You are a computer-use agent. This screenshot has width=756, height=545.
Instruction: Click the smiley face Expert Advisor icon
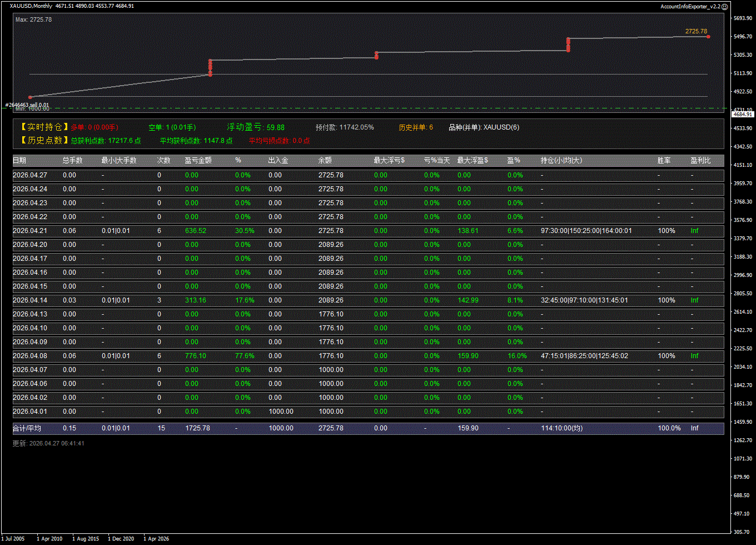(724, 6)
